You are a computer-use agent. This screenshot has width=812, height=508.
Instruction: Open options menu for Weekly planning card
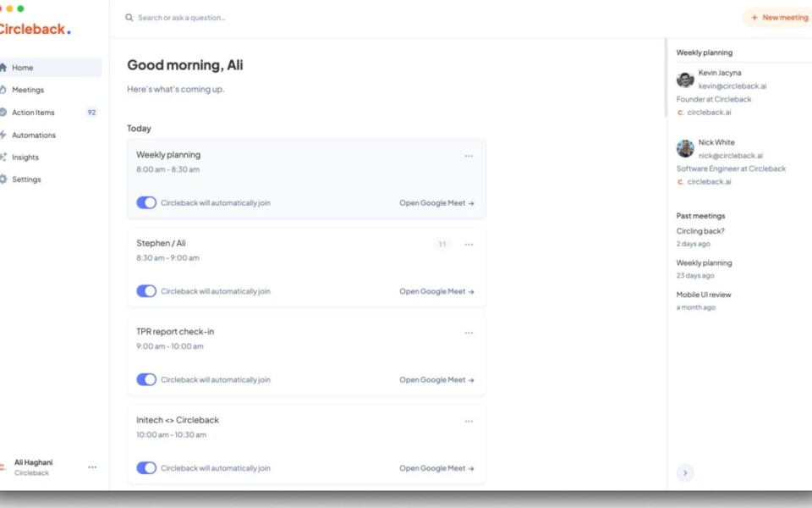(469, 156)
